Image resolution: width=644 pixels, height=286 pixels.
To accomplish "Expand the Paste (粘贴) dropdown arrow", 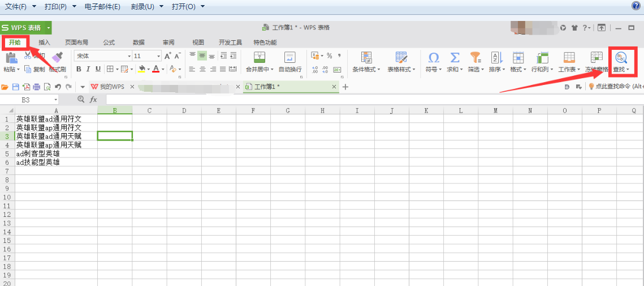I will 18,70.
